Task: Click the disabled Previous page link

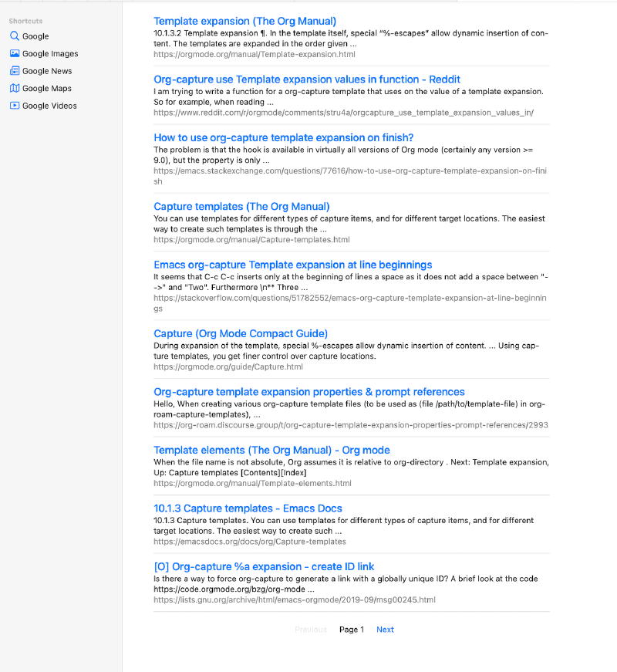Action: [x=311, y=630]
